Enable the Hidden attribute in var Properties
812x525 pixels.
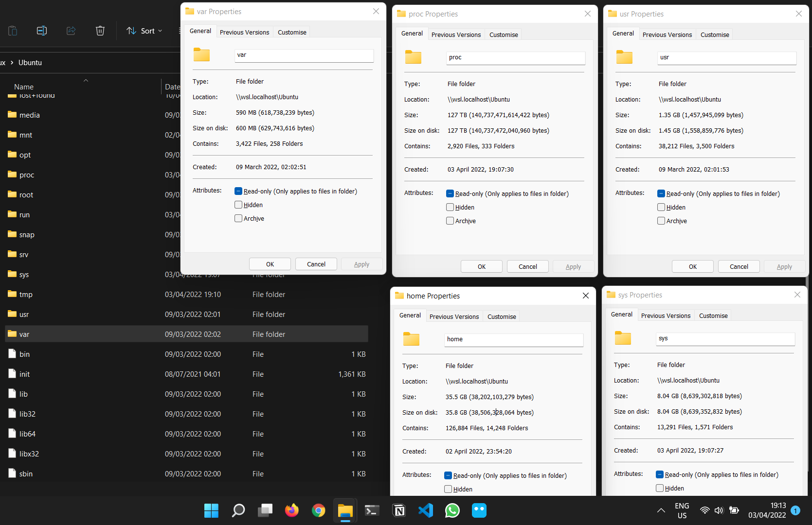[238, 205]
